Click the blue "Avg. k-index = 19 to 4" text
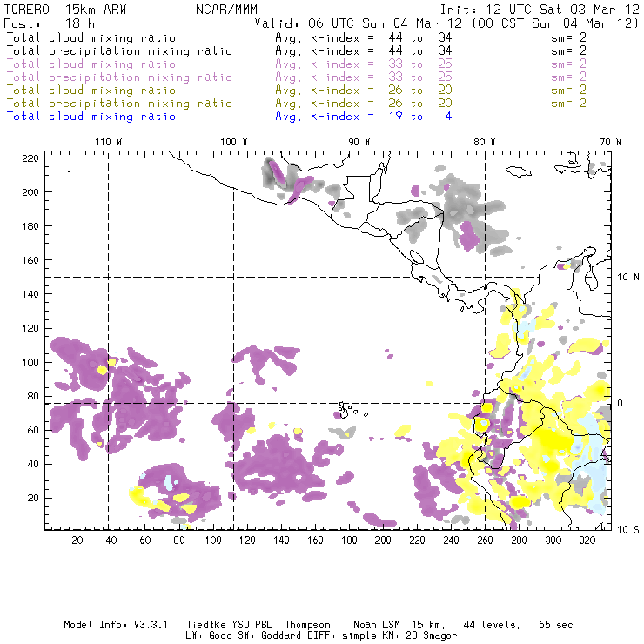Image resolution: width=644 pixels, height=644 pixels. click(x=364, y=117)
